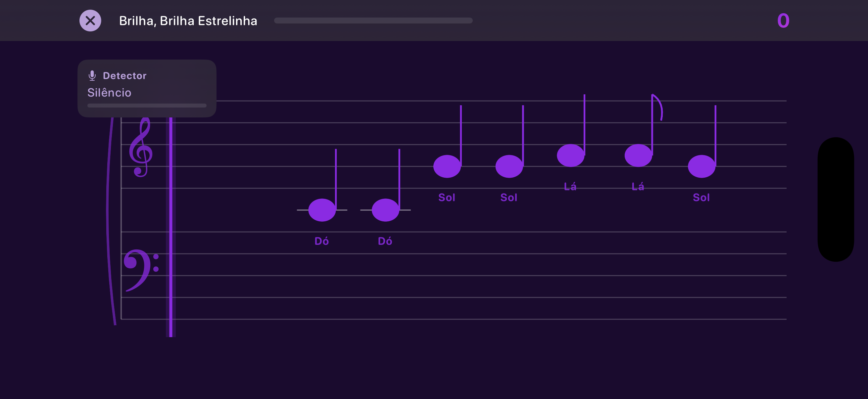Click the second Sol note head

click(509, 166)
